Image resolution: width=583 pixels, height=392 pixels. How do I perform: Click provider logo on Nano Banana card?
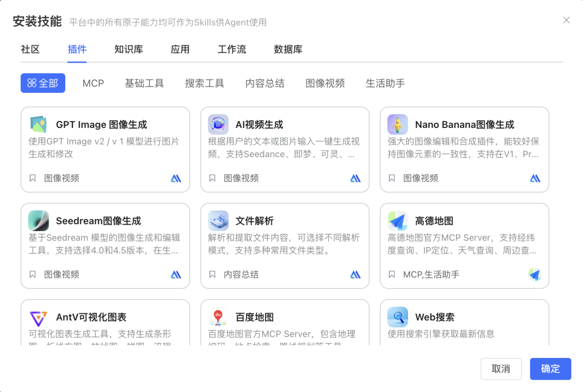coord(535,179)
